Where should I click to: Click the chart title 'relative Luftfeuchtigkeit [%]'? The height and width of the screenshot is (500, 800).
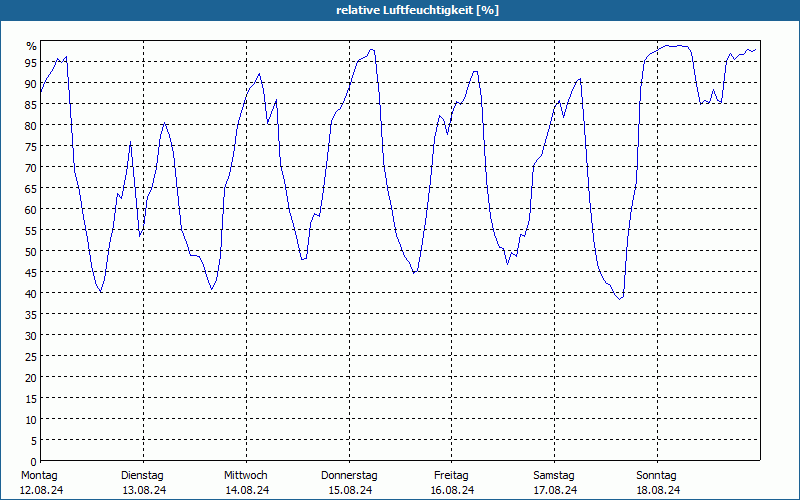pyautogui.click(x=417, y=10)
